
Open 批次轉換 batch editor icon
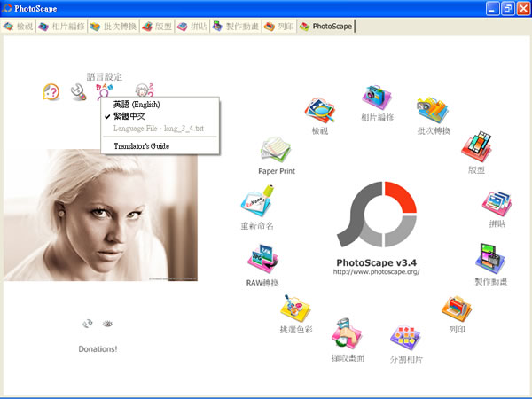(433, 111)
